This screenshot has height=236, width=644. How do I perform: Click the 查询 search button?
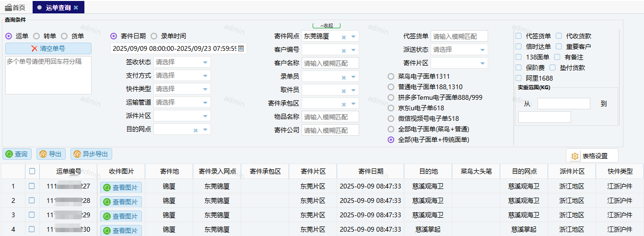(17, 154)
